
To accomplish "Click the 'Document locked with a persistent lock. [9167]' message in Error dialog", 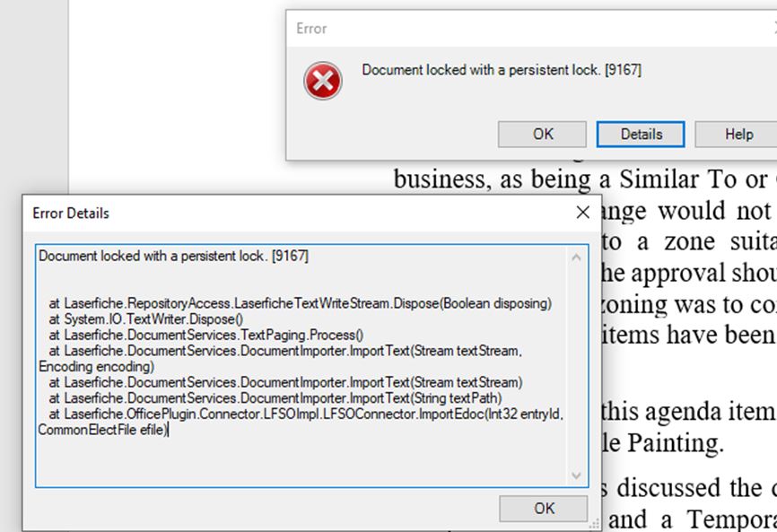I will [502, 70].
